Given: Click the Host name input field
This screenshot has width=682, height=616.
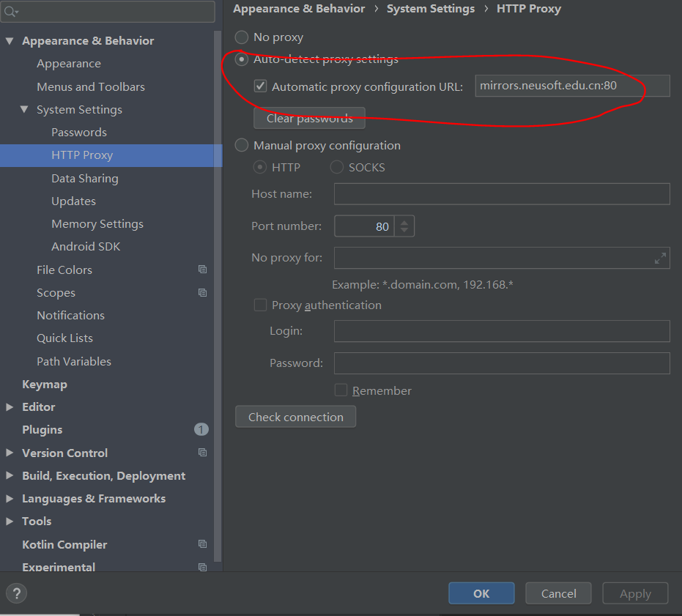Looking at the screenshot, I should (502, 193).
